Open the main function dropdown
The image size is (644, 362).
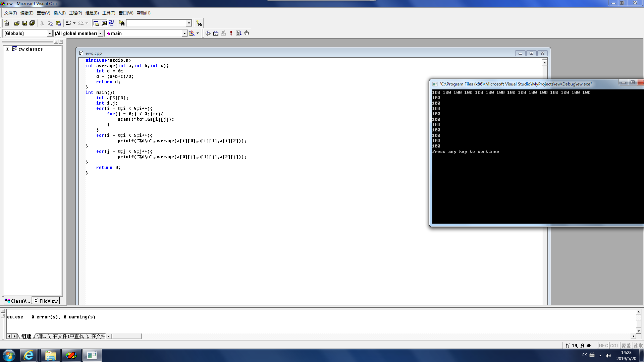click(184, 33)
